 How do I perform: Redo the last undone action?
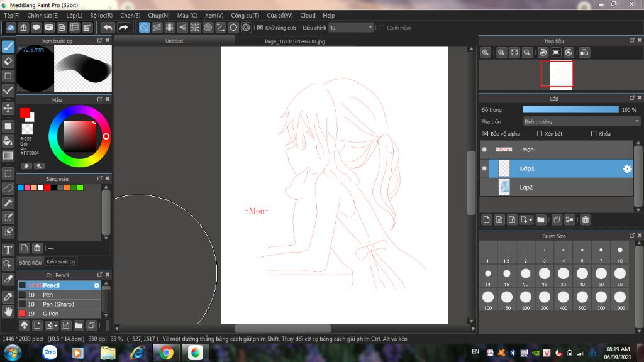(123, 28)
